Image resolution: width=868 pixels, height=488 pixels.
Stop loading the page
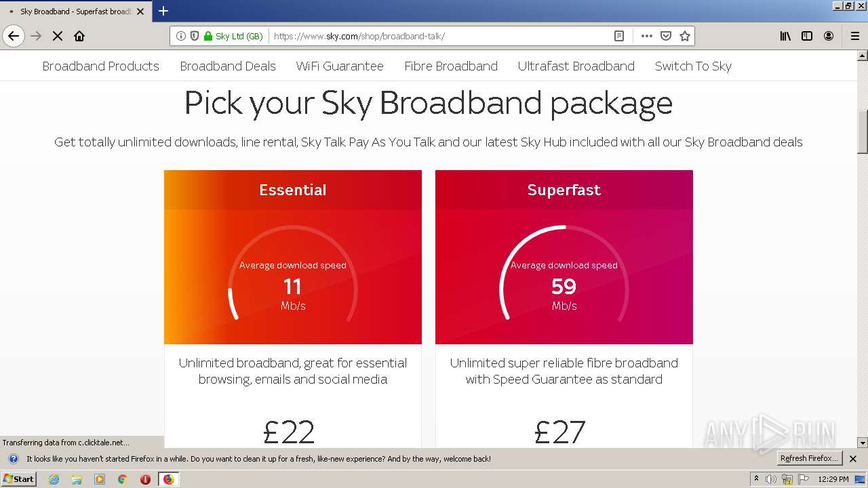tap(58, 36)
